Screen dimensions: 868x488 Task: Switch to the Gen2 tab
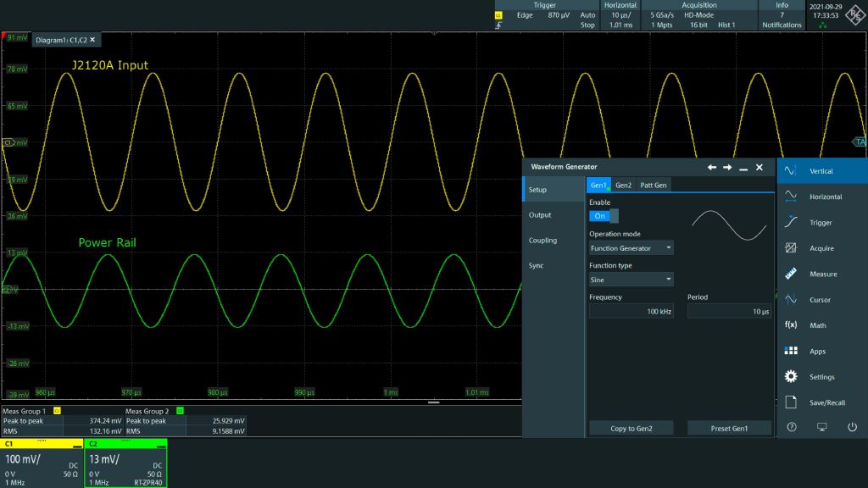[626, 185]
